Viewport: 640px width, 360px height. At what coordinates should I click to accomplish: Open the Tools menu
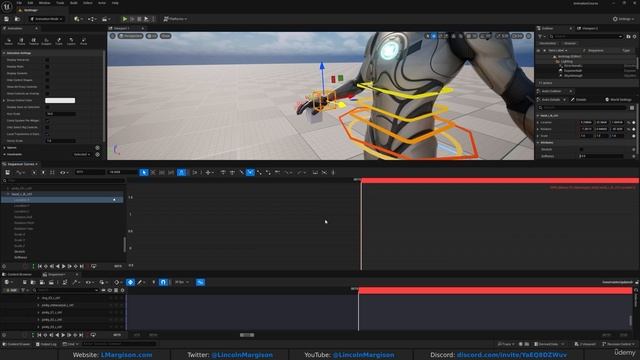(x=60, y=3)
